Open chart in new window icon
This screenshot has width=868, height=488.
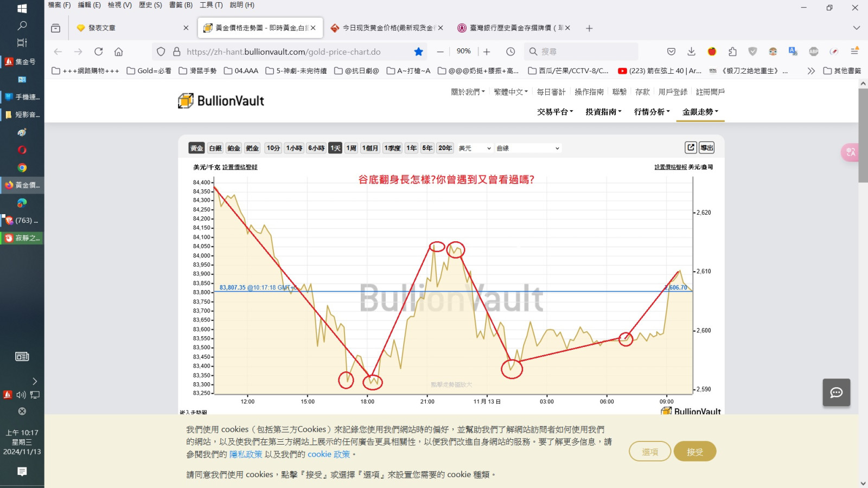[690, 147]
